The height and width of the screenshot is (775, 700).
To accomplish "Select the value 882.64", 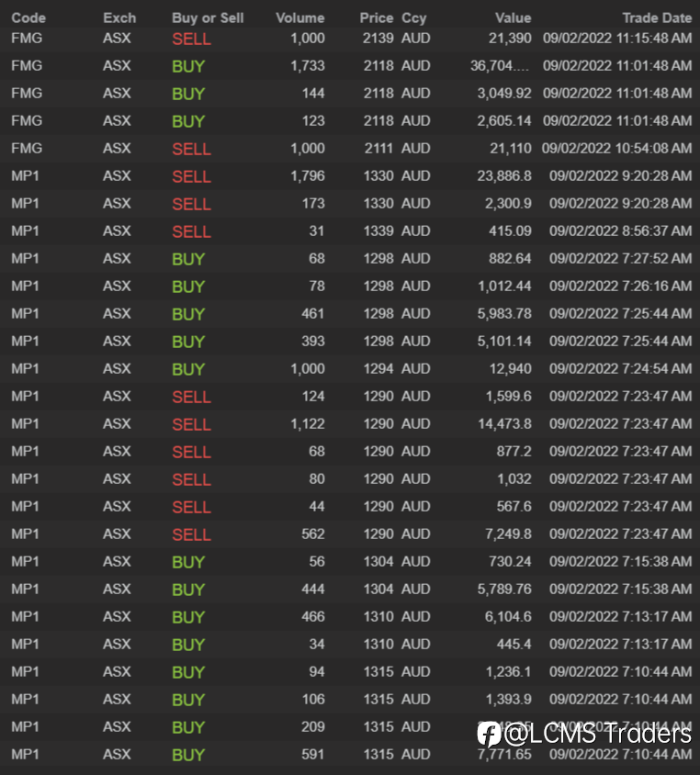I will point(510,259).
